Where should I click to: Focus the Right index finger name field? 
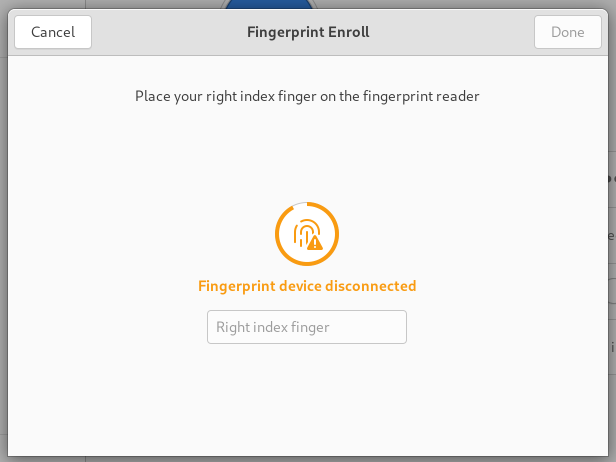(x=307, y=327)
